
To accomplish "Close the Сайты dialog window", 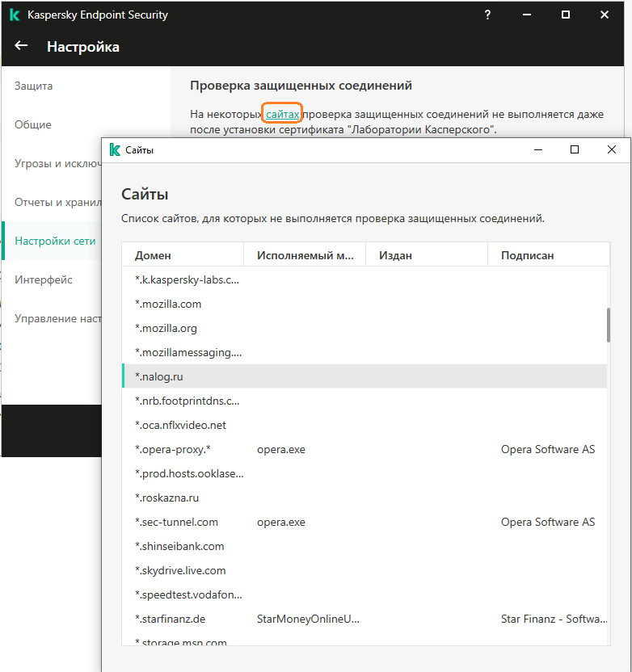I will pyautogui.click(x=612, y=149).
